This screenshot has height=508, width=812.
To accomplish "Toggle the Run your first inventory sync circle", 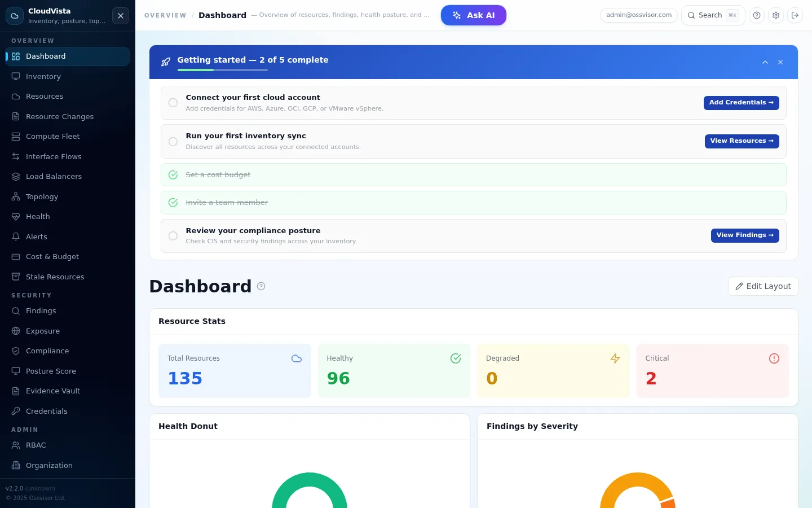I will tap(173, 141).
